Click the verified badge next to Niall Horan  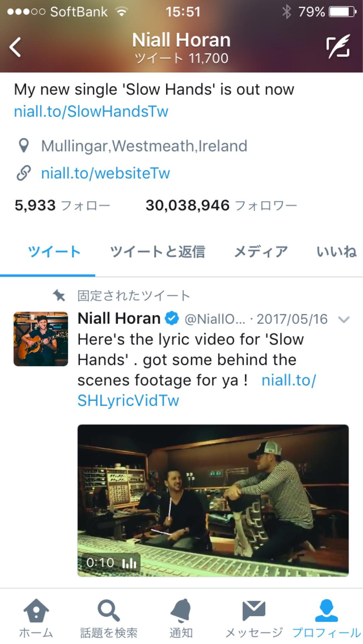click(x=172, y=318)
